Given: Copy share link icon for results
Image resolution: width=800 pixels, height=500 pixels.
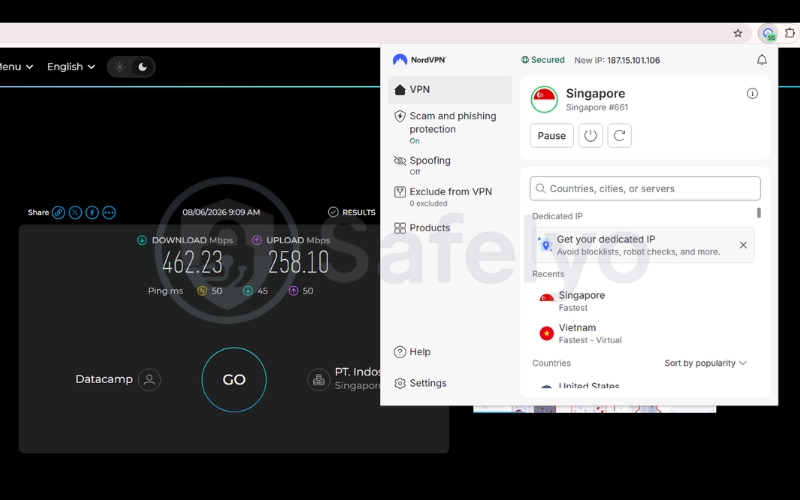Looking at the screenshot, I should [59, 212].
